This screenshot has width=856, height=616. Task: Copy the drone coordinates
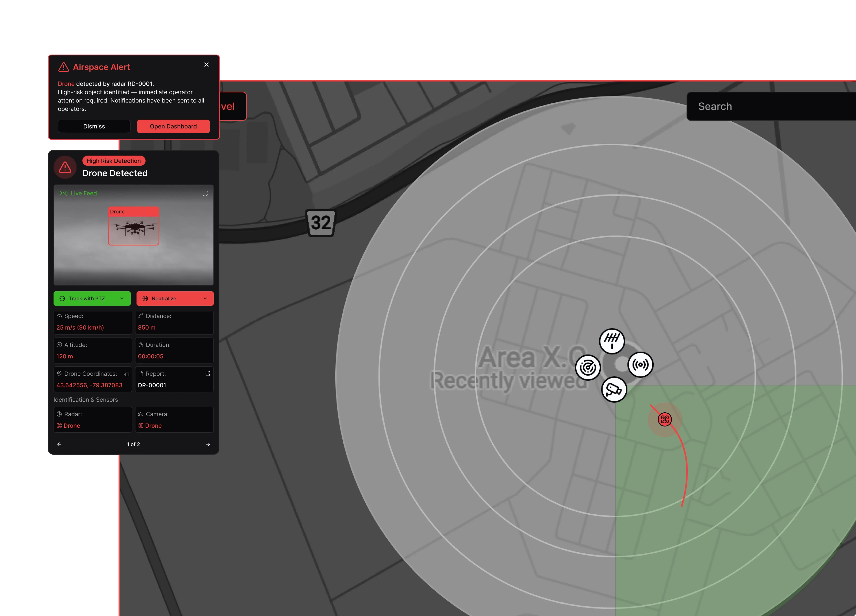(126, 374)
